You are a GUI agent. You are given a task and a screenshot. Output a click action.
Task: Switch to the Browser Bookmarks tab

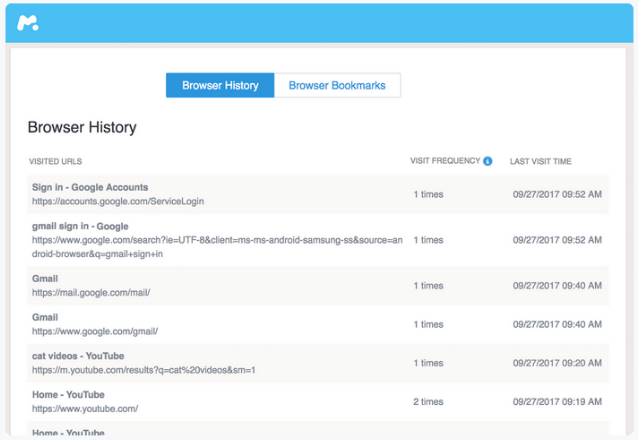[x=337, y=85]
